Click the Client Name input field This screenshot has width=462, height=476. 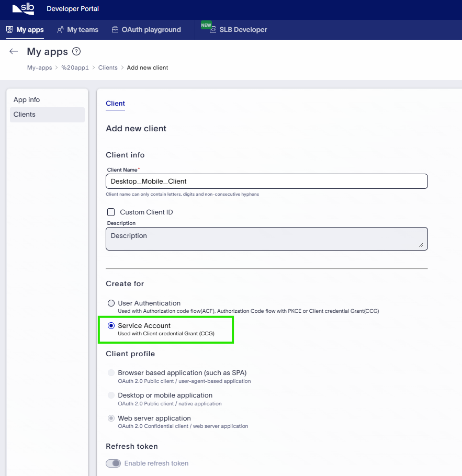267,181
